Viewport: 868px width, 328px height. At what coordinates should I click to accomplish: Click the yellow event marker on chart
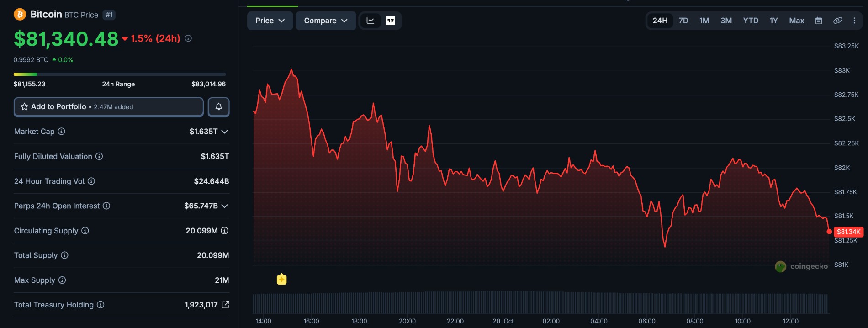[282, 279]
